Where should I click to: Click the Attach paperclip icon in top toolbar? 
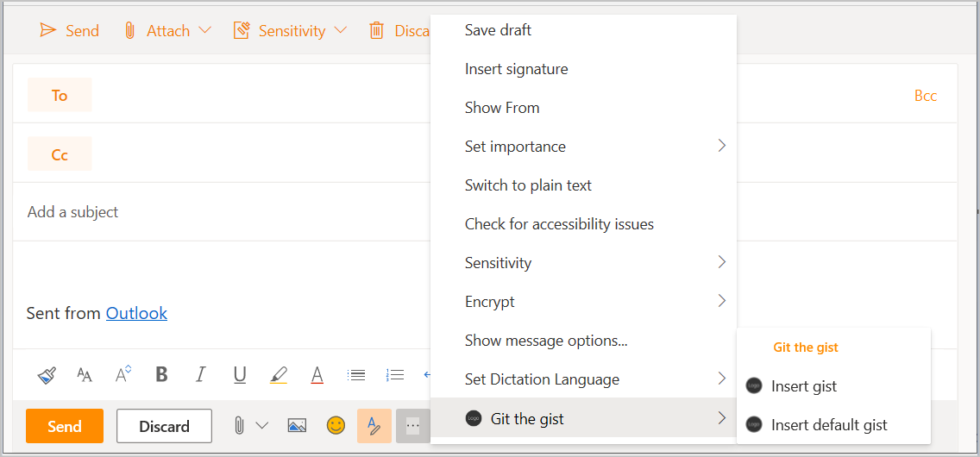(x=130, y=30)
